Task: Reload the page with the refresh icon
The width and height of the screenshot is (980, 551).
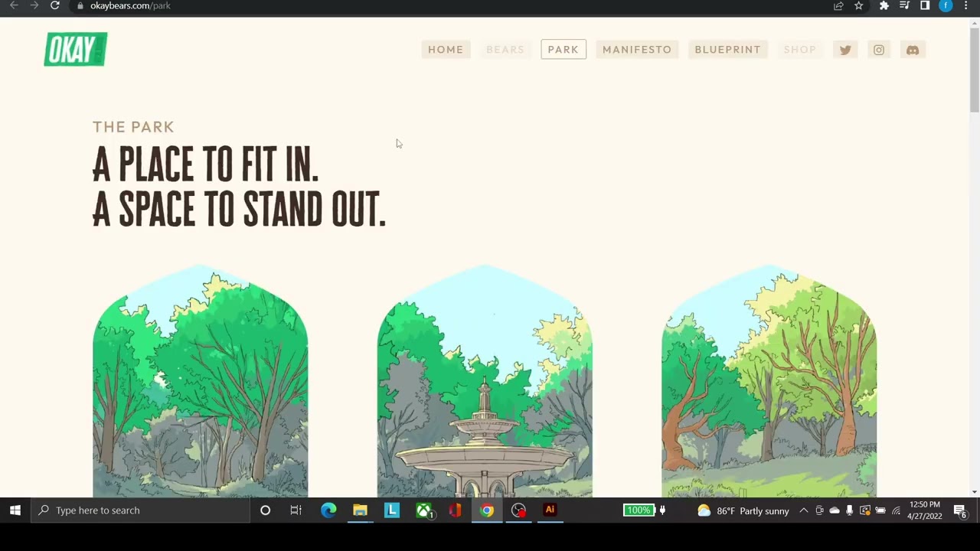Action: click(55, 5)
